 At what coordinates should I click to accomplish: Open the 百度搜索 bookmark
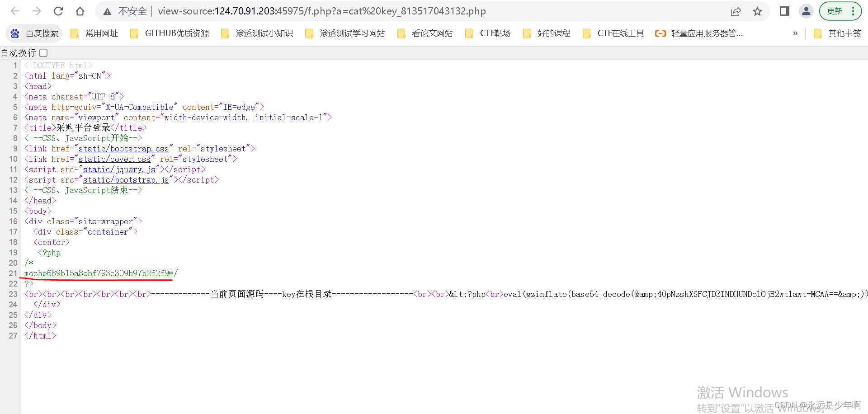tap(35, 33)
